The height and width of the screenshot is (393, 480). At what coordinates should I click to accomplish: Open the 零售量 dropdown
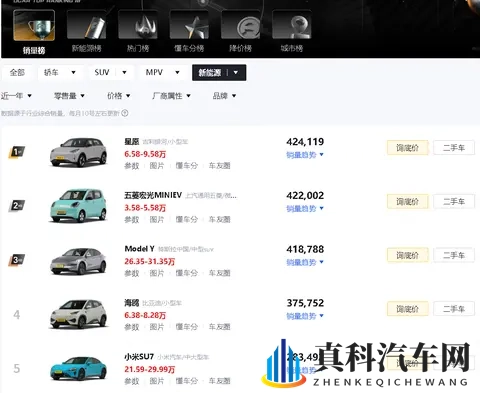[x=69, y=96]
